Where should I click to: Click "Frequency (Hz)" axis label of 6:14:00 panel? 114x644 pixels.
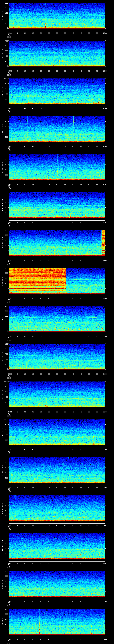click(3, 16)
